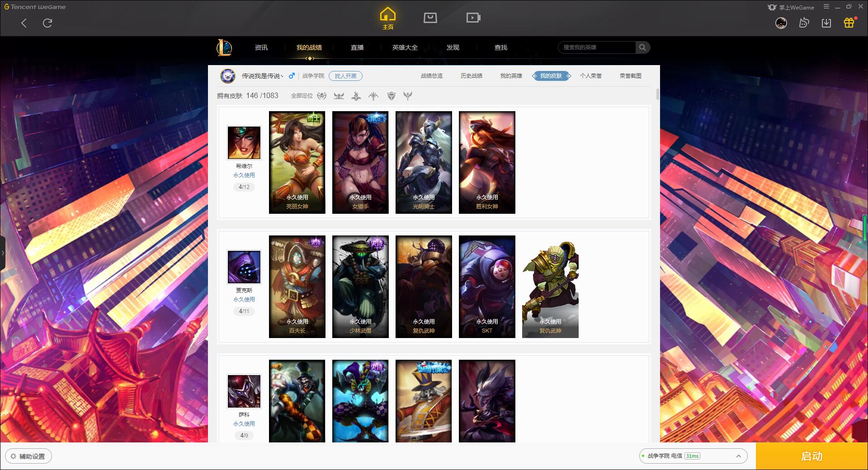The image size is (868, 470).
Task: Open the 少林武僧 skin thumbnail
Action: click(x=360, y=287)
